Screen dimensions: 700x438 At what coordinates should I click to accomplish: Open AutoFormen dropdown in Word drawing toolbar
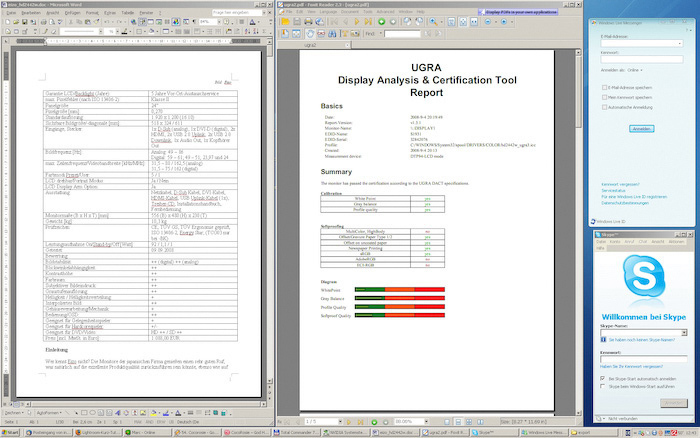[x=48, y=413]
